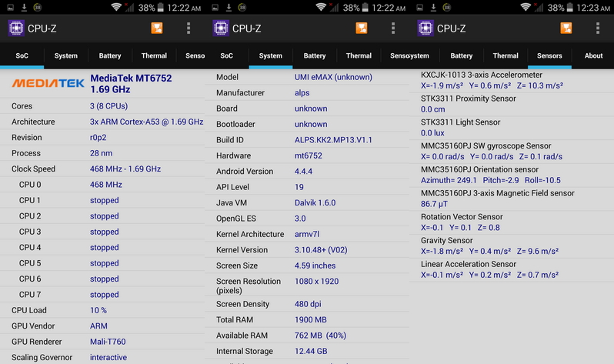614x364 pixels.
Task: Tap the MediaTek MT6752 1.69 GHz heading
Action: click(x=131, y=83)
